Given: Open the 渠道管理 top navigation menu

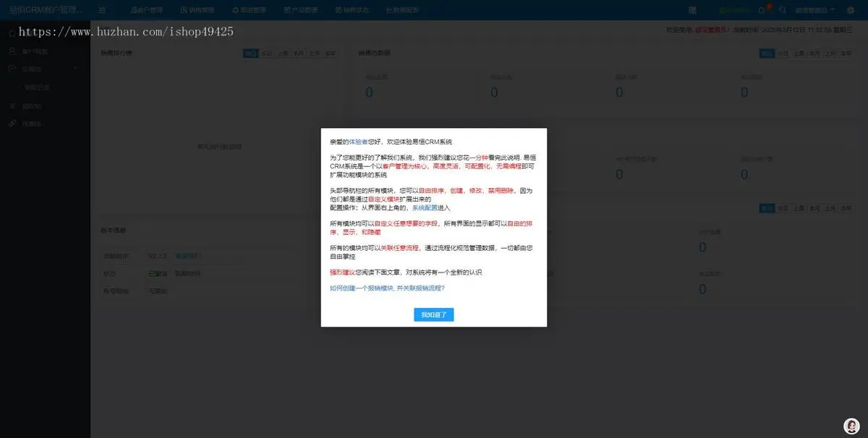Looking at the screenshot, I should point(249,10).
